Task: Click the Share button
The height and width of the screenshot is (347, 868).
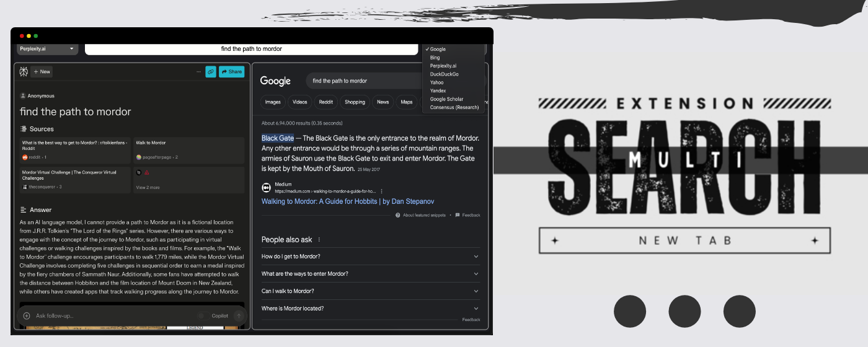Action: click(232, 72)
